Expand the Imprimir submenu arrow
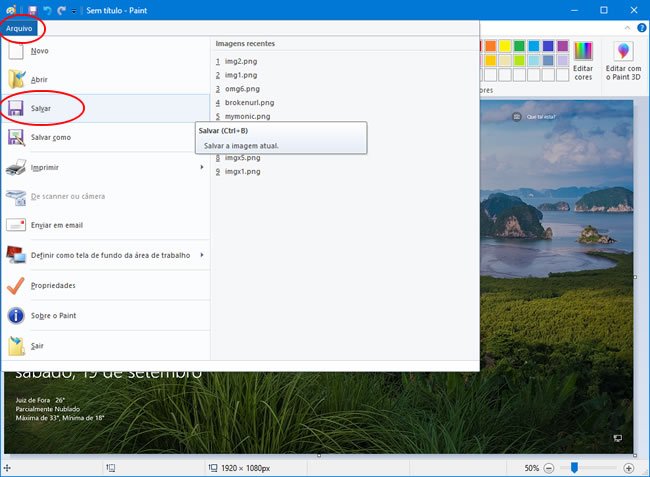650x477 pixels. pyautogui.click(x=202, y=167)
